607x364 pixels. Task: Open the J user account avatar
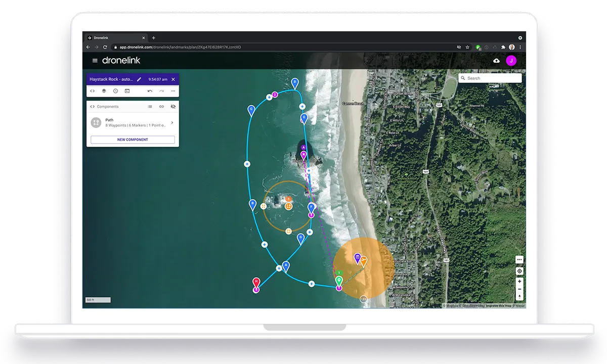click(x=511, y=61)
